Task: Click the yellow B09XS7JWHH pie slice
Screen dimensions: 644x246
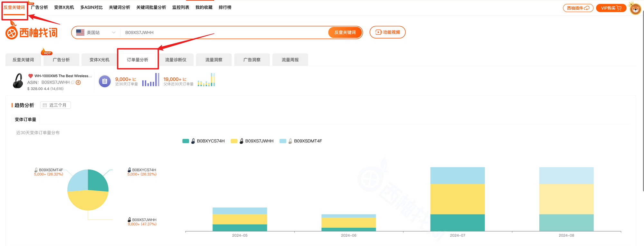Action: point(88,200)
